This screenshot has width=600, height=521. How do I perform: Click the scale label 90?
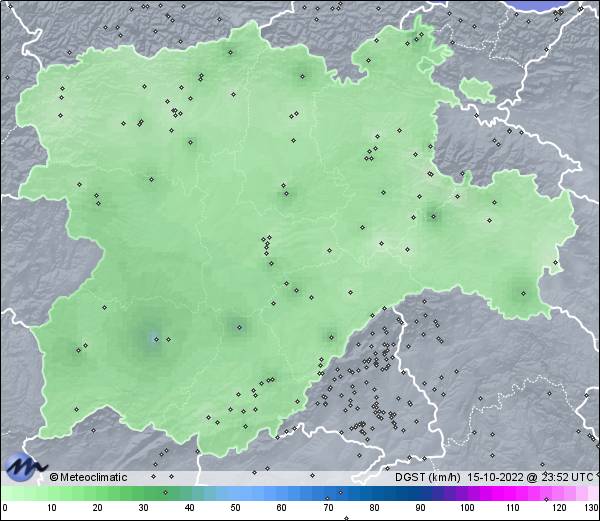[x=421, y=508]
